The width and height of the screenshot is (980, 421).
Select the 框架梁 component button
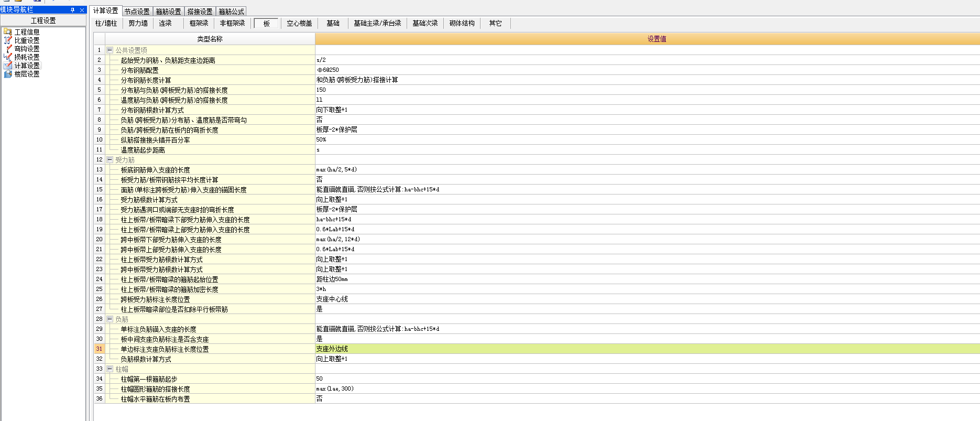click(199, 23)
